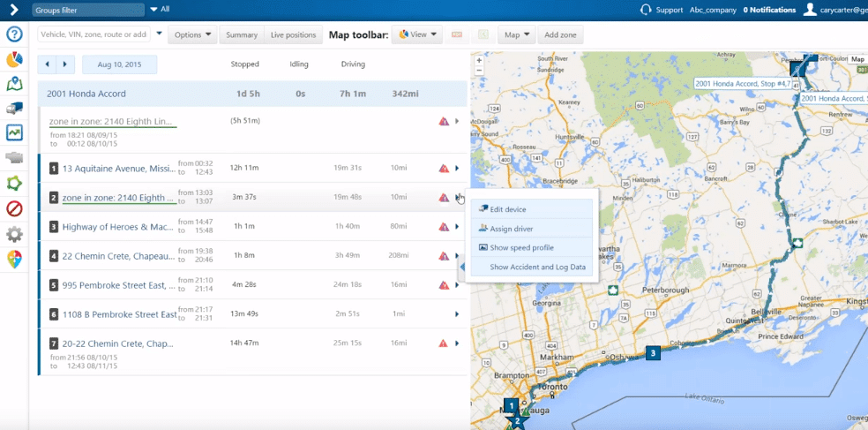
Task: Click warning icon on 995 Pembroke Street row
Action: pyautogui.click(x=444, y=285)
